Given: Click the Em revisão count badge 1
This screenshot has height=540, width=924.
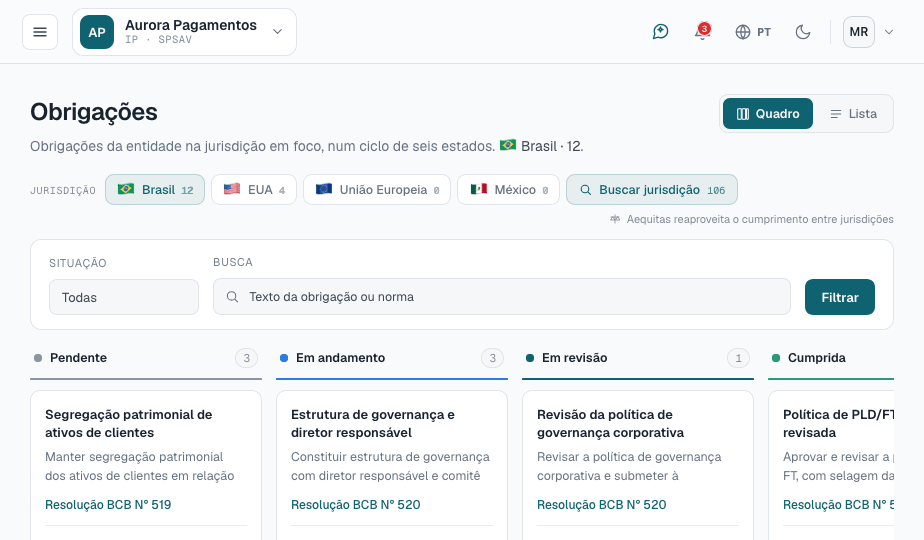Looking at the screenshot, I should tap(738, 358).
